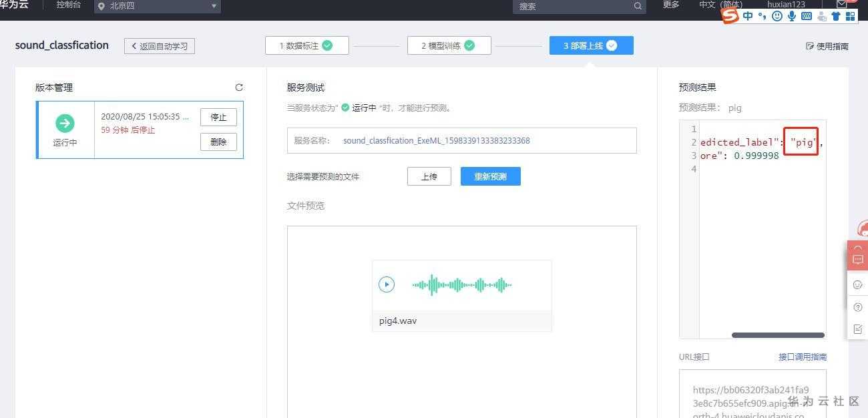Viewport: 868px width, 418px height.
Task: Play the pig4.wav audio preview
Action: (x=387, y=284)
